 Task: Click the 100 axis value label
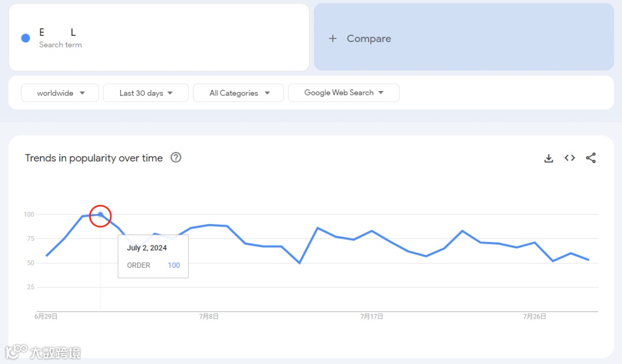[29, 215]
